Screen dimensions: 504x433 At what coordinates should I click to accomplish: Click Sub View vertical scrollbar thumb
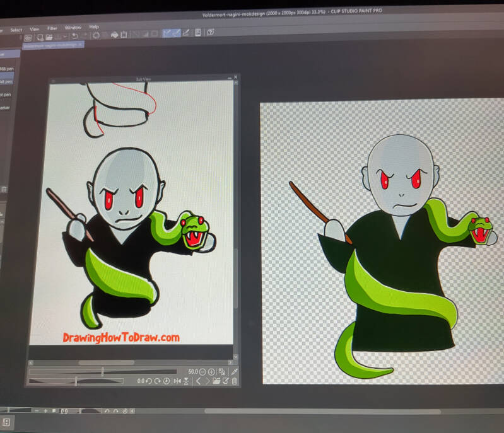(237, 278)
